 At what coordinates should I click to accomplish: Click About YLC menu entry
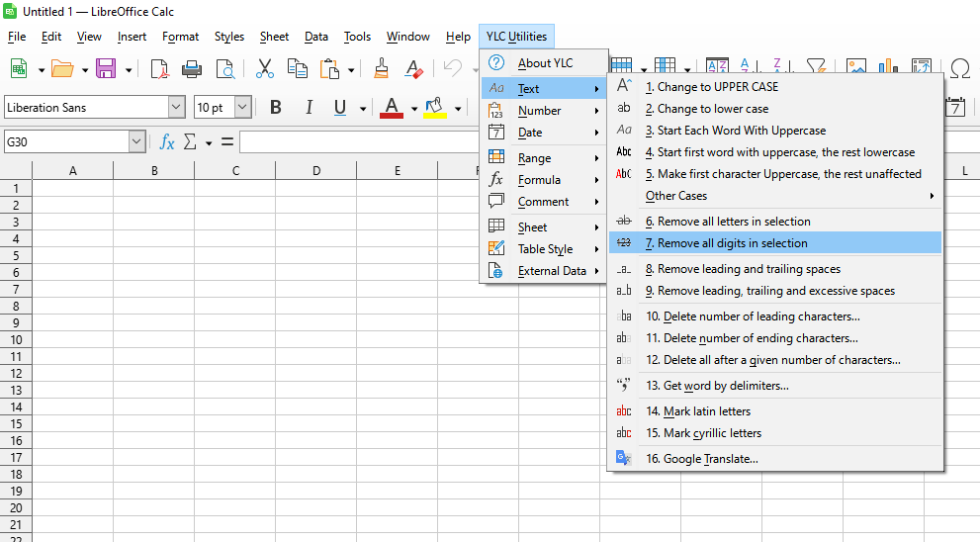tap(545, 63)
